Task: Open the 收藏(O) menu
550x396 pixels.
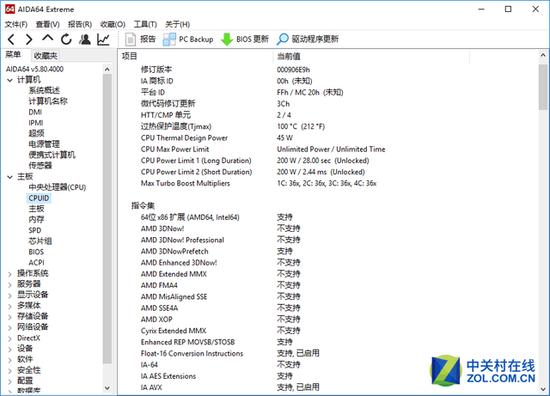Action: pos(113,24)
